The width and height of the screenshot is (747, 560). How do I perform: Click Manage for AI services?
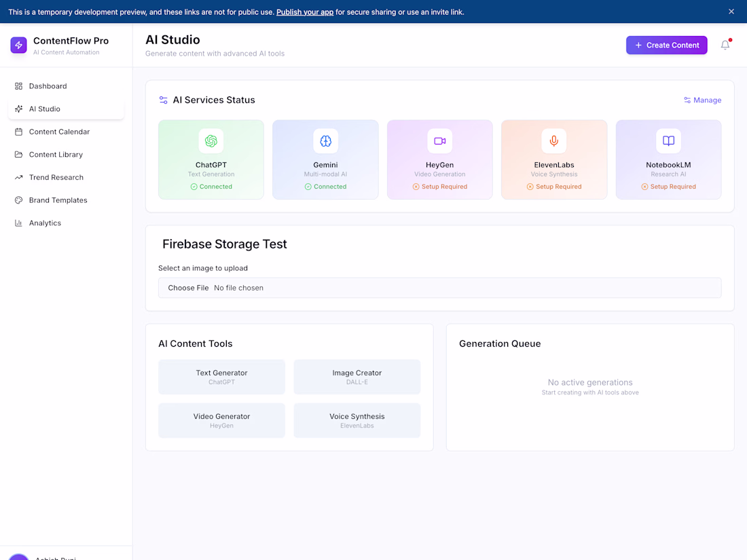point(703,100)
